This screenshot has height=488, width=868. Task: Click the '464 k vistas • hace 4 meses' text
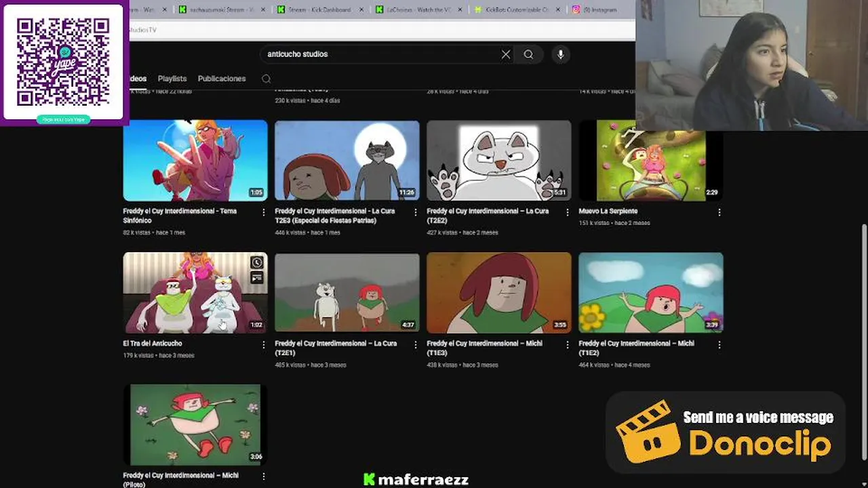pyautogui.click(x=614, y=365)
